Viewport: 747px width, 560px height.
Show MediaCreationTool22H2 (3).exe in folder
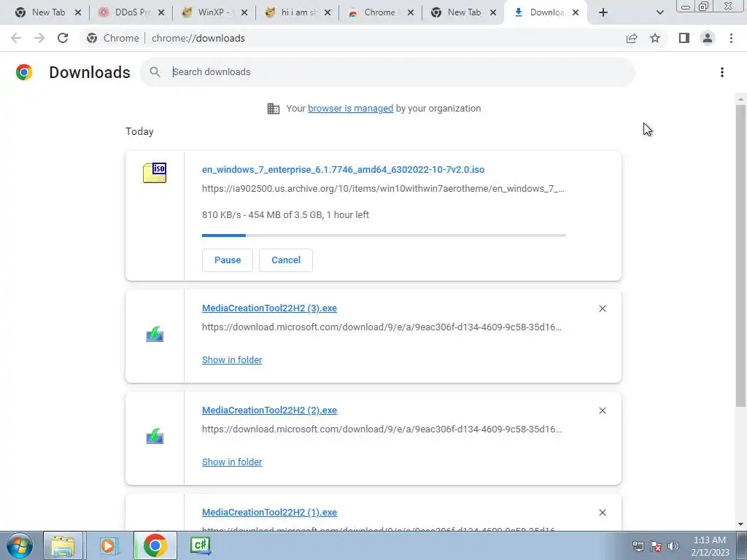pos(232,360)
